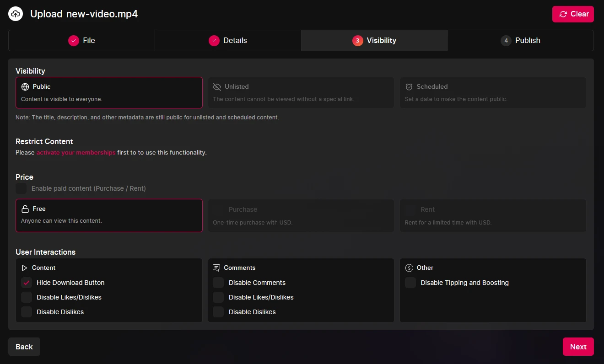Enable the Disable Comments checkbox

click(218, 283)
